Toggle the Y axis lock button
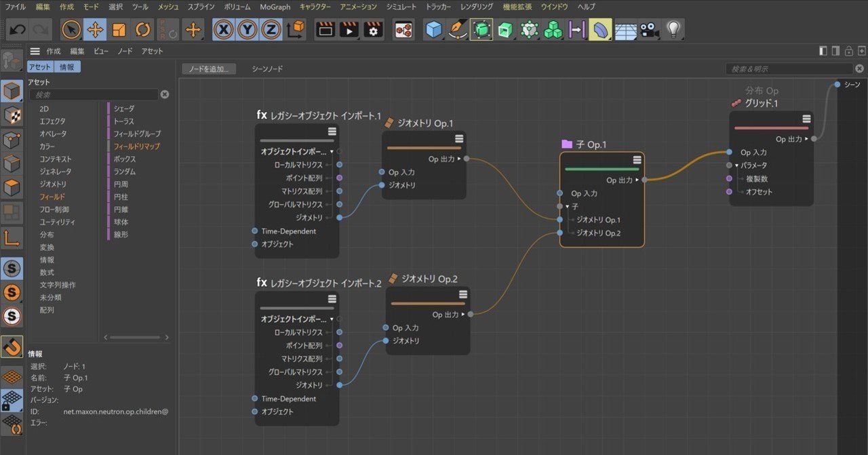The width and height of the screenshot is (868, 455). (x=247, y=29)
